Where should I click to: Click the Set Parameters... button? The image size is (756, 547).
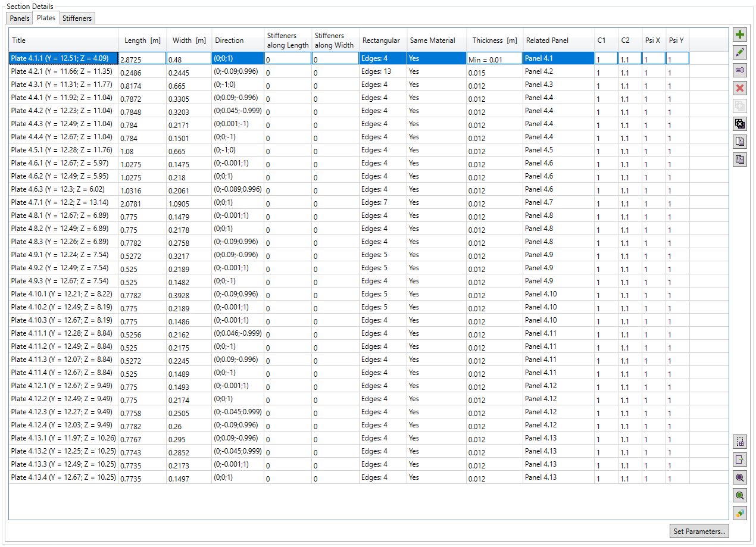699,532
